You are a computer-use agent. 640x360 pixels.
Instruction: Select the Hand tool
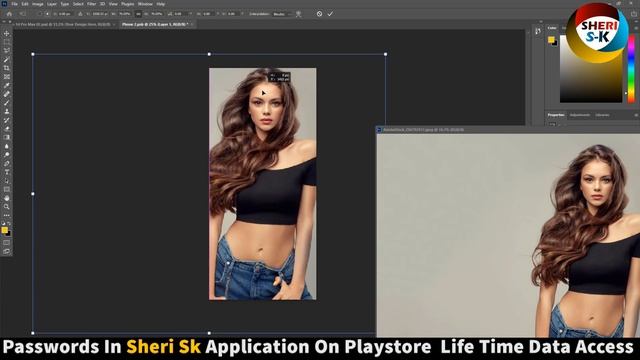[x=7, y=198]
